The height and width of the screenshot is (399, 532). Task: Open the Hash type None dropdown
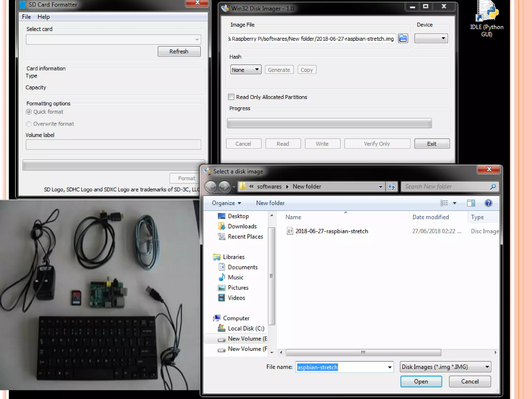pos(245,70)
